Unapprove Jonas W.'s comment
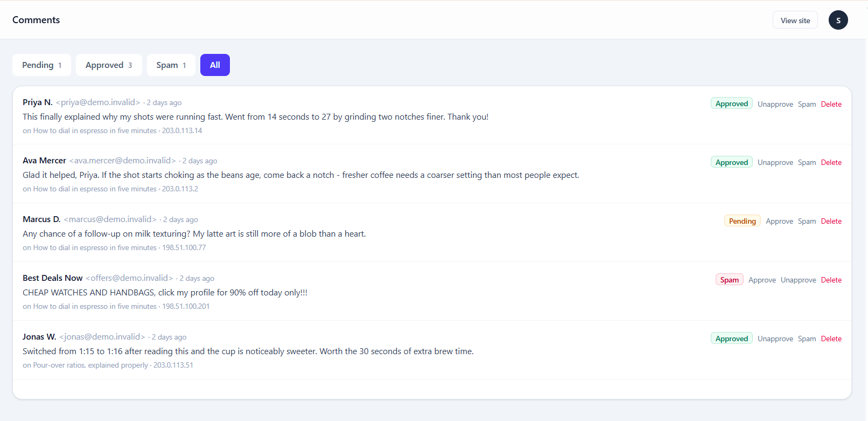The width and height of the screenshot is (868, 421). (775, 339)
